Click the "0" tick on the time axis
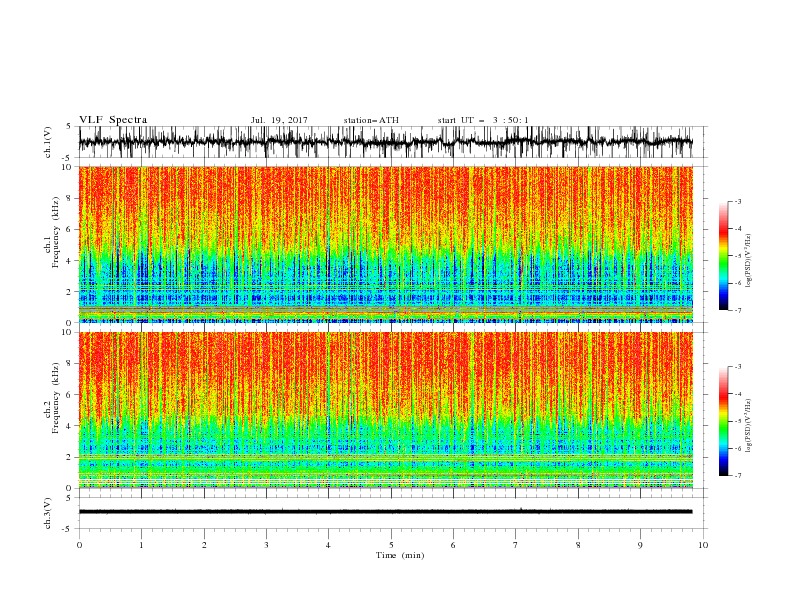This screenshot has height=612, width=792. pyautogui.click(x=79, y=545)
